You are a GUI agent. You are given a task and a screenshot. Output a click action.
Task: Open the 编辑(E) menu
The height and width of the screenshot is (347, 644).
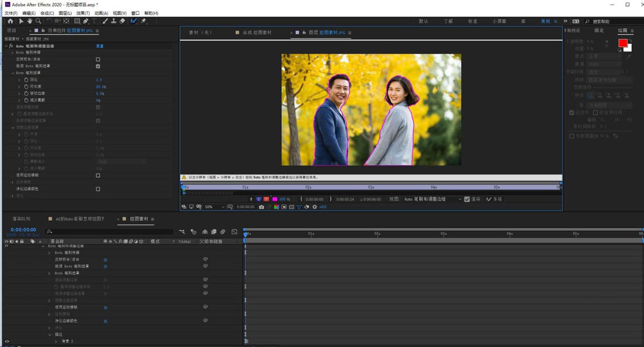pos(29,13)
